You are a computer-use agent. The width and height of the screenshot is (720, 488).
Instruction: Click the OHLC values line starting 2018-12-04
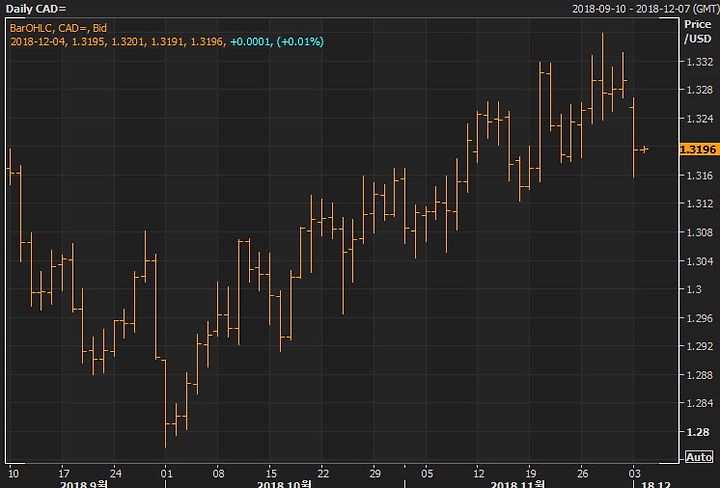117,42
